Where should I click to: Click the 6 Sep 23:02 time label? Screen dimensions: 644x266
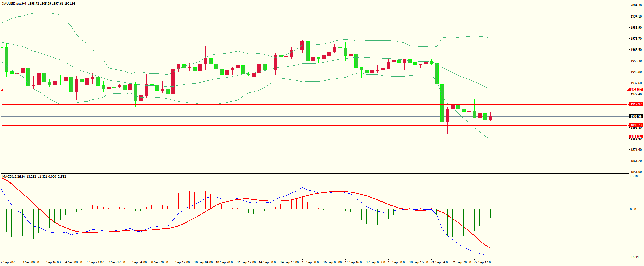click(x=95, y=262)
